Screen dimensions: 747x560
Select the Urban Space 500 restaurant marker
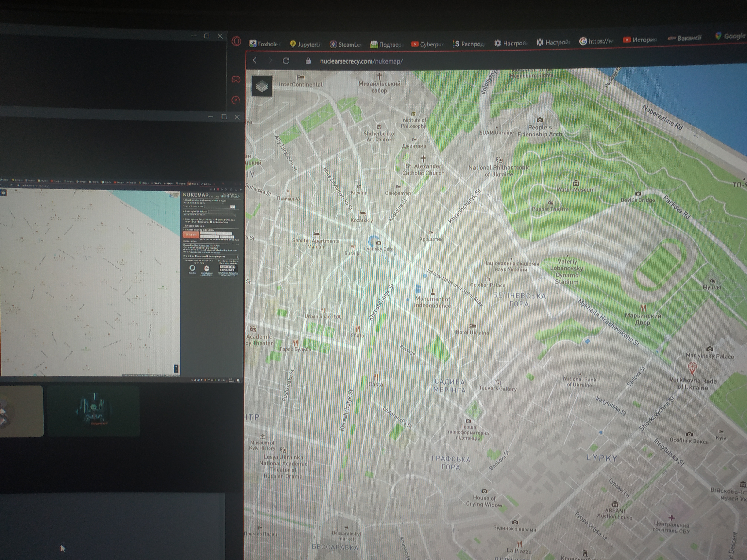[x=323, y=310]
